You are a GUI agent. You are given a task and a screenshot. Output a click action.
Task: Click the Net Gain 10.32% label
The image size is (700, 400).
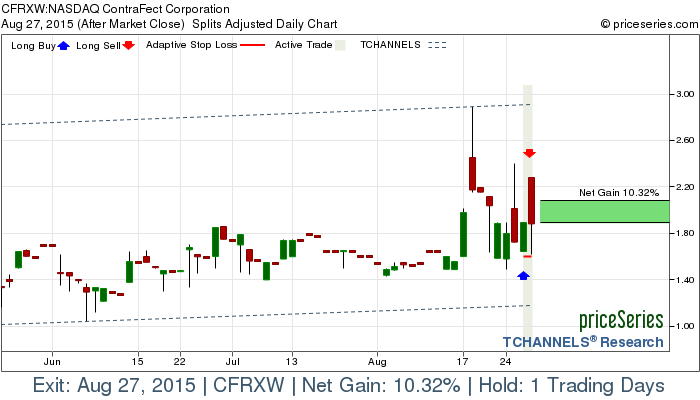click(620, 192)
